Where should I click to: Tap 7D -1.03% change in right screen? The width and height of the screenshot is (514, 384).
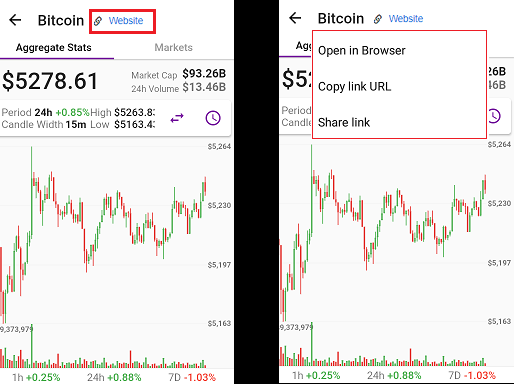(472, 375)
